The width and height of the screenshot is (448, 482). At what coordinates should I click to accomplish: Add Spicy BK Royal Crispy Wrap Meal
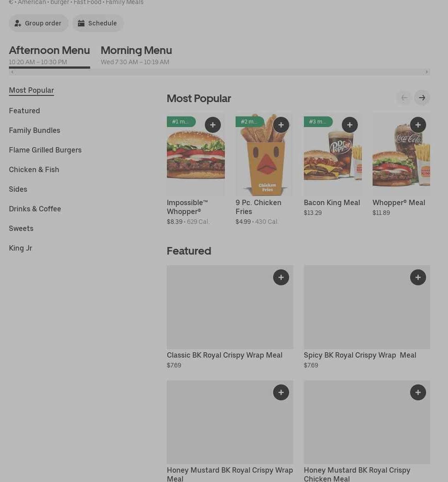tap(418, 277)
